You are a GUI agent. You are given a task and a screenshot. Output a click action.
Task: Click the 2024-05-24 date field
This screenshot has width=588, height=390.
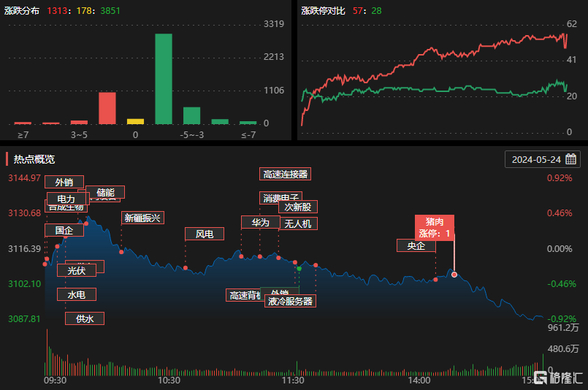(x=543, y=159)
